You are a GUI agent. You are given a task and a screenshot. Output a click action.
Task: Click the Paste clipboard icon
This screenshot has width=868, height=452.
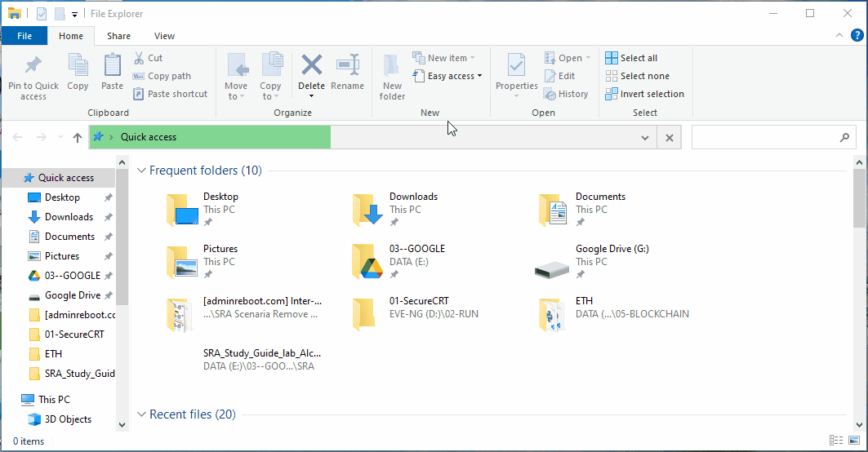point(113,64)
